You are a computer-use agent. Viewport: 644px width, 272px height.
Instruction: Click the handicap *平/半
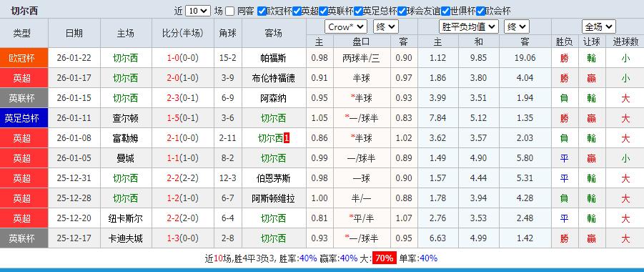[x=361, y=218]
